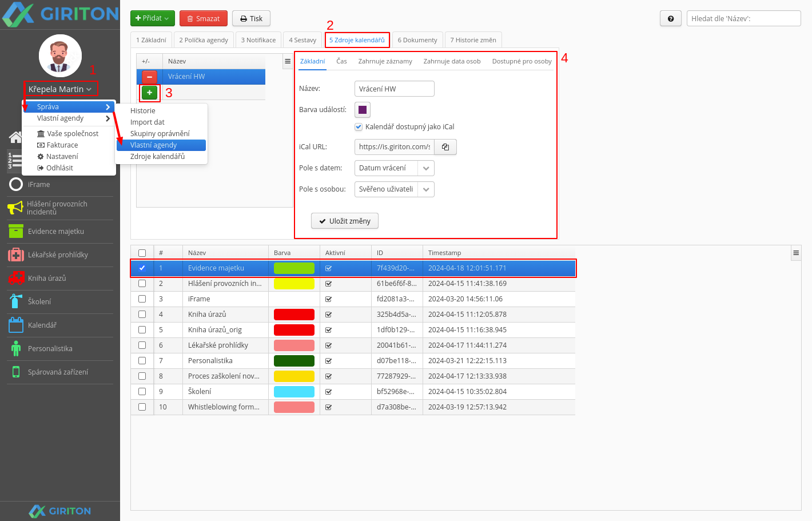This screenshot has height=521, width=812.
Task: Expand Vlastní agendy submenu in user menu
Action: [69, 118]
